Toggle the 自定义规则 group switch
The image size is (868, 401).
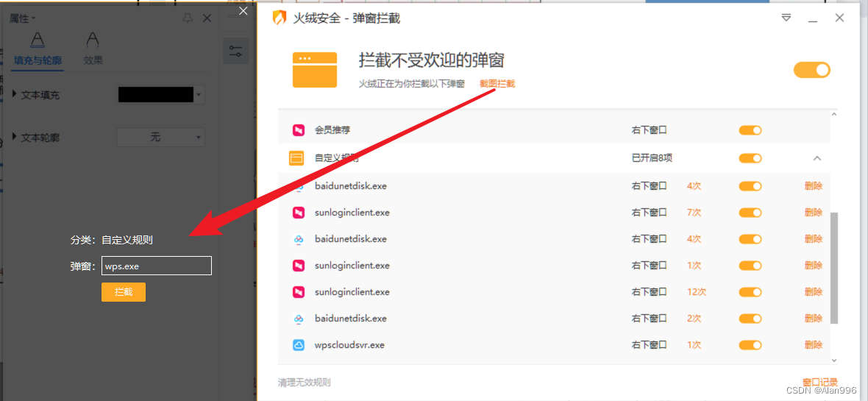coord(750,158)
